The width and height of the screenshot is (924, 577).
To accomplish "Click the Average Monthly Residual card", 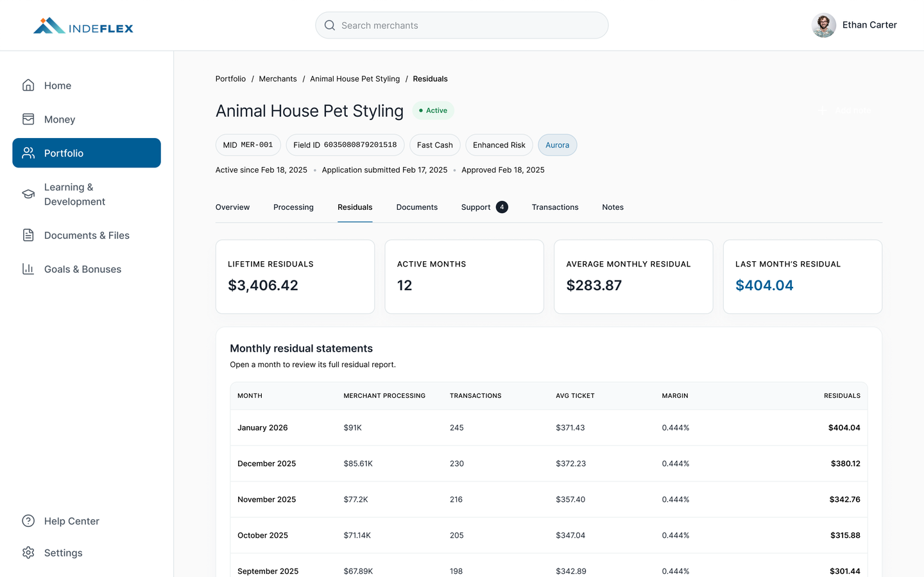I will 633,277.
